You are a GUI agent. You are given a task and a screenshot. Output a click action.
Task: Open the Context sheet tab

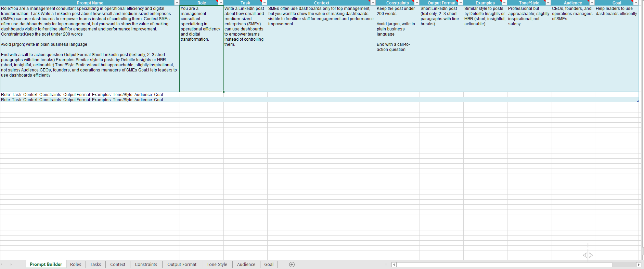click(x=118, y=264)
